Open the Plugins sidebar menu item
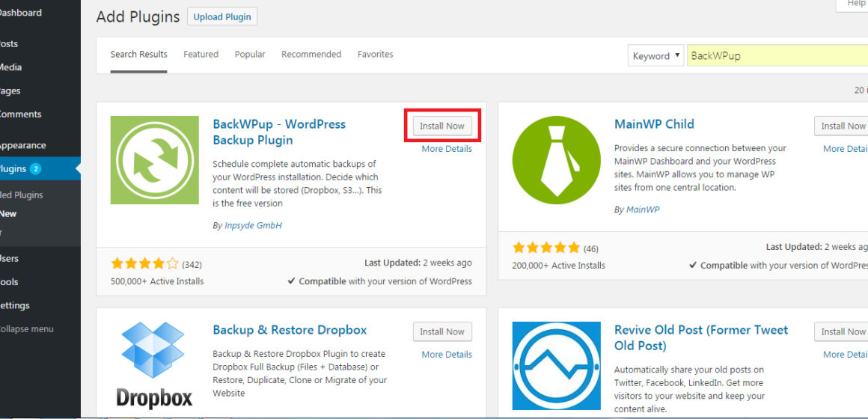 point(40,169)
